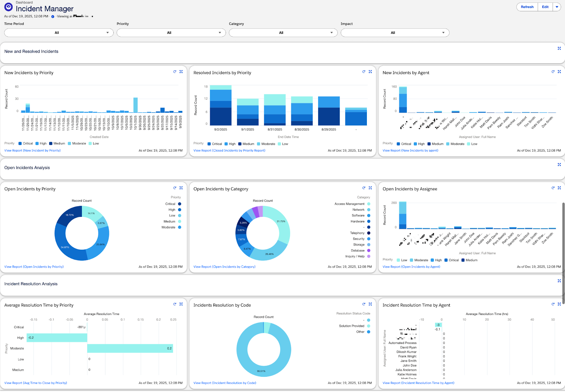Expand the arrow menu next to Edit
Screen dimensions: 565x392
[557, 7]
